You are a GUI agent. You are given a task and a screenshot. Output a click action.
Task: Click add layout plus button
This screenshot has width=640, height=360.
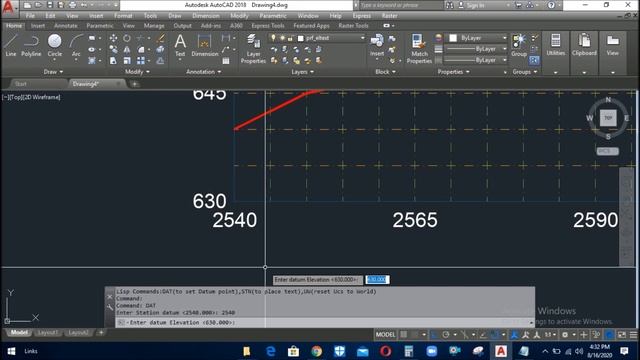(x=101, y=333)
